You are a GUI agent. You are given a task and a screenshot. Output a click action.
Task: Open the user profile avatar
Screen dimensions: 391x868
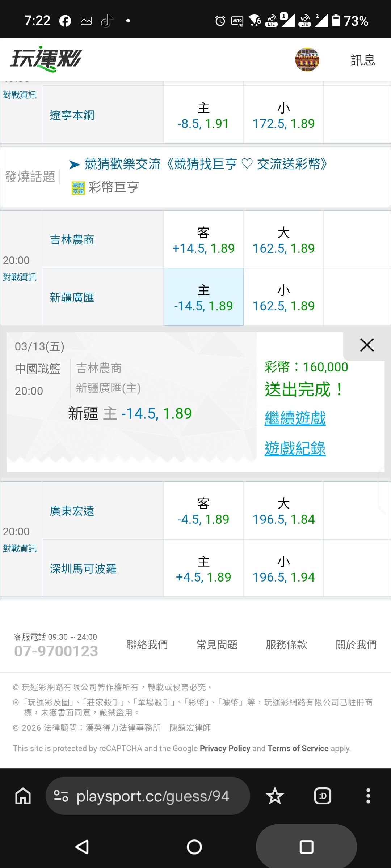[307, 60]
